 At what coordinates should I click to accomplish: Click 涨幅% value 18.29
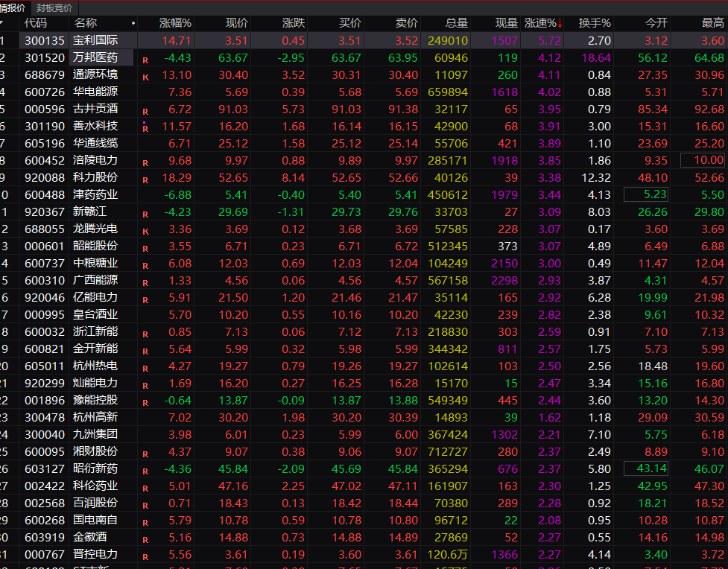[177, 178]
